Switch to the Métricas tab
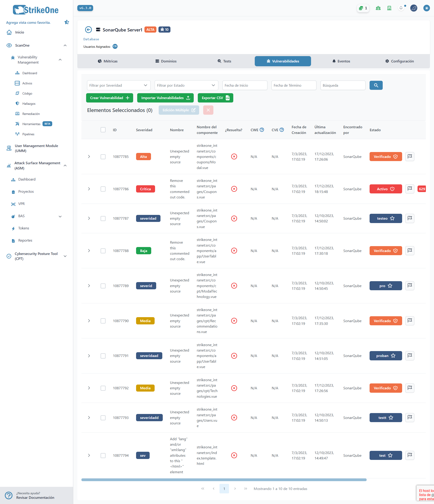 pyautogui.click(x=108, y=61)
